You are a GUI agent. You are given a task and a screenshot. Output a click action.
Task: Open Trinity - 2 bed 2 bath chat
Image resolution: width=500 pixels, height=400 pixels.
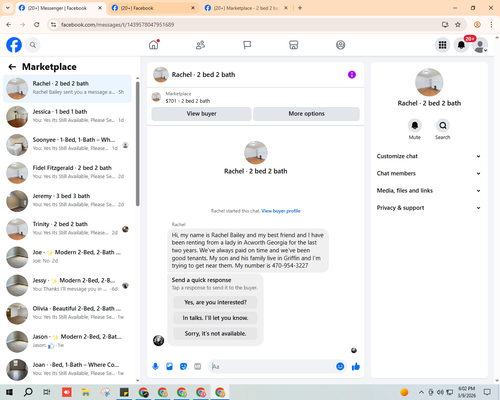click(x=67, y=229)
